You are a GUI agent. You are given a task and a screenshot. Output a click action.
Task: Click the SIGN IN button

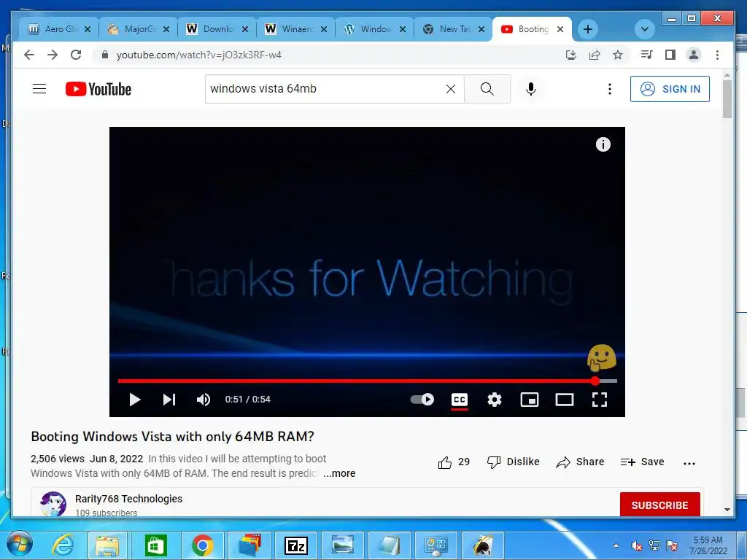click(670, 89)
